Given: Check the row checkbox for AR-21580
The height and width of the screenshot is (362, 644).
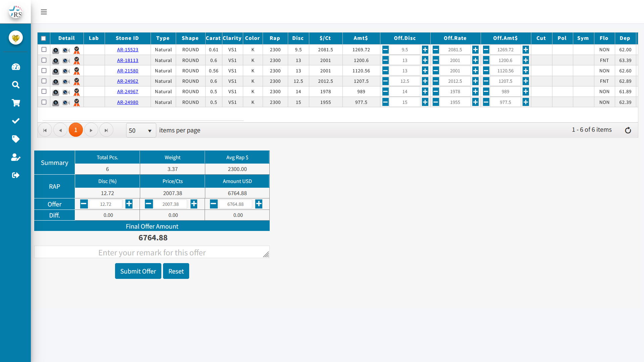Looking at the screenshot, I should [44, 70].
